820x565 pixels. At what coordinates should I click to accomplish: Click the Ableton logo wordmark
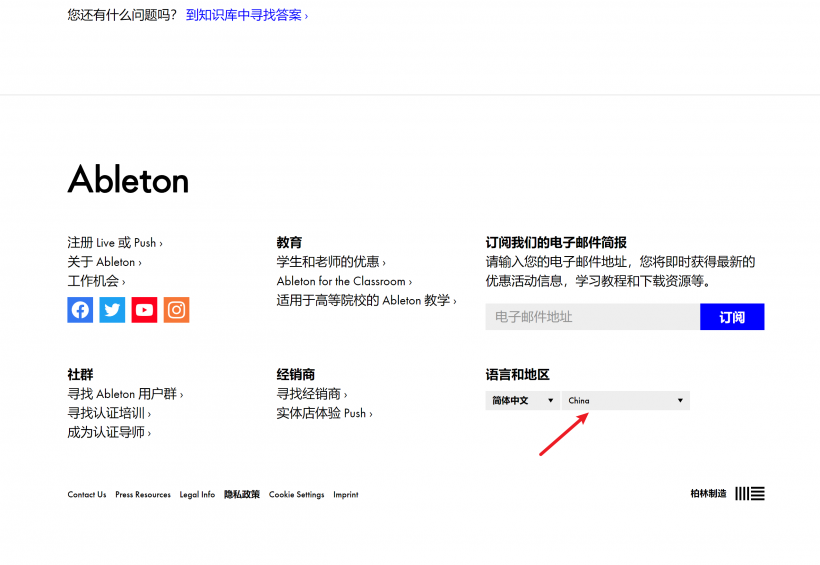128,179
